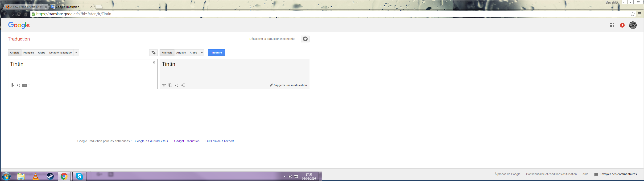Click the taskbar clock showing 17:57
644x181 pixels.
(x=309, y=177)
